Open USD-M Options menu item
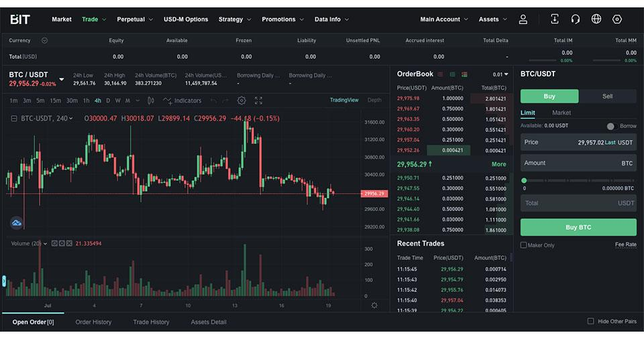The height and width of the screenshot is (339, 644). (x=186, y=19)
